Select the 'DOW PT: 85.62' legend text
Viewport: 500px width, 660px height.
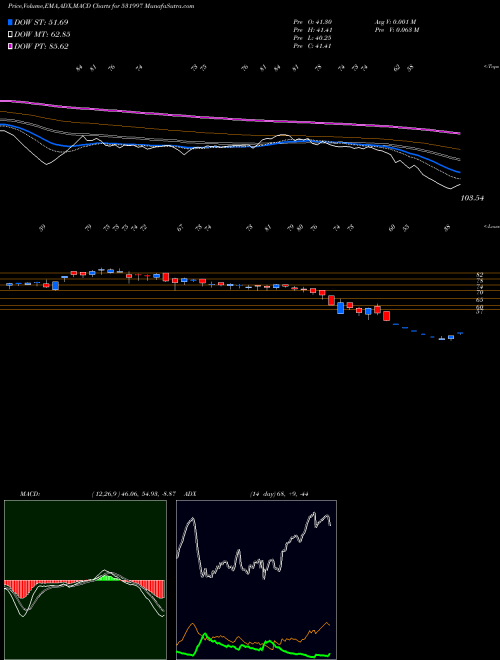[41, 47]
